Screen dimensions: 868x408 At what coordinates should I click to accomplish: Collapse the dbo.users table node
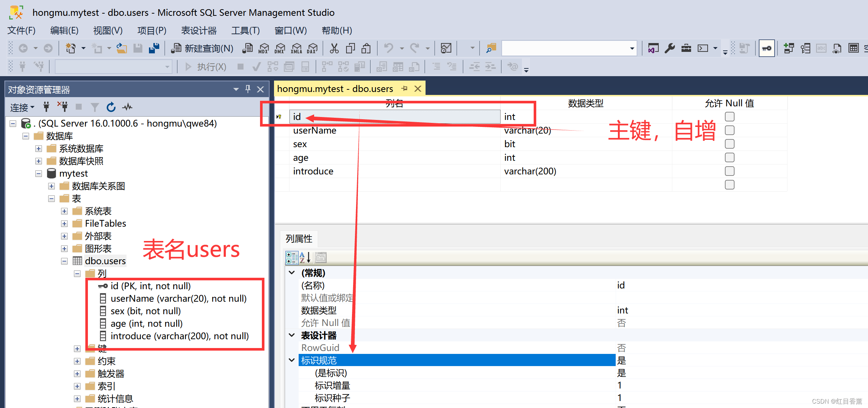click(x=64, y=261)
